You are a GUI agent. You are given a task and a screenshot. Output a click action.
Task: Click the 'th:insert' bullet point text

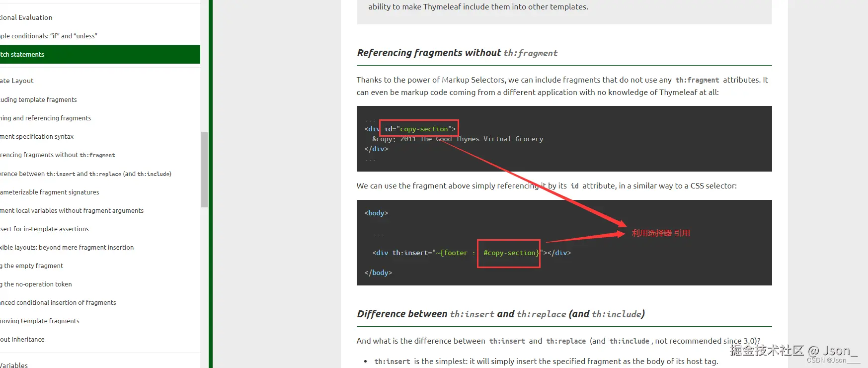(546, 362)
